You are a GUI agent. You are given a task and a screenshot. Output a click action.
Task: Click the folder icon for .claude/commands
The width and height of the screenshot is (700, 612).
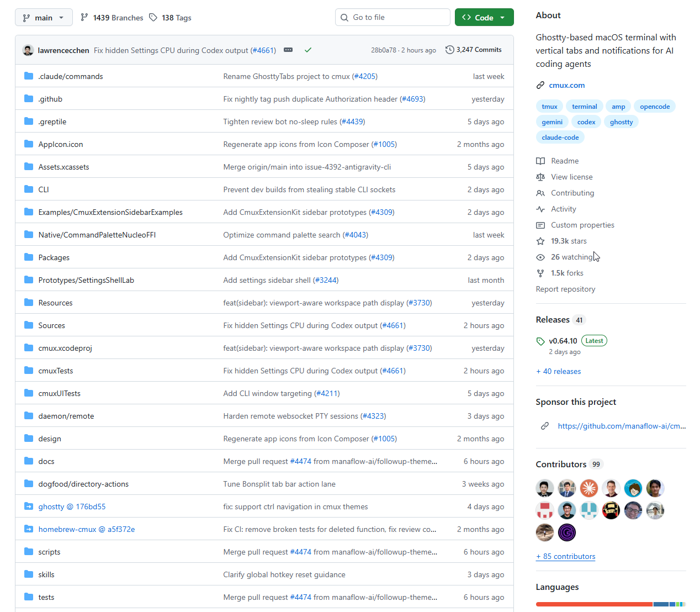click(29, 76)
